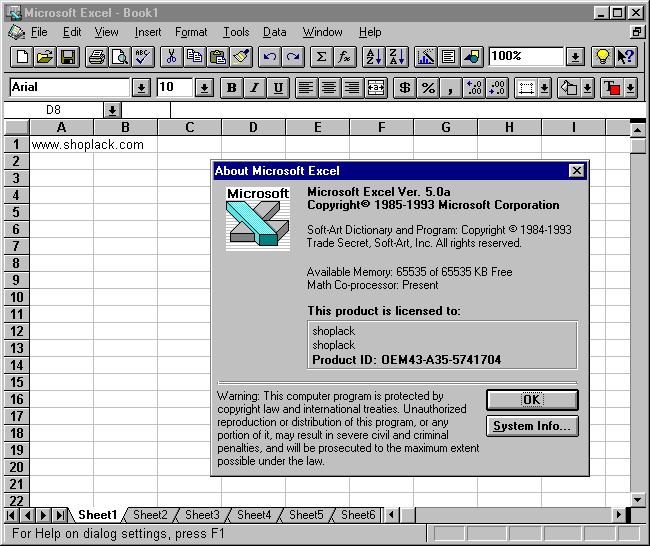
Task: Click the first sheet tab scroll button
Action: click(x=11, y=515)
